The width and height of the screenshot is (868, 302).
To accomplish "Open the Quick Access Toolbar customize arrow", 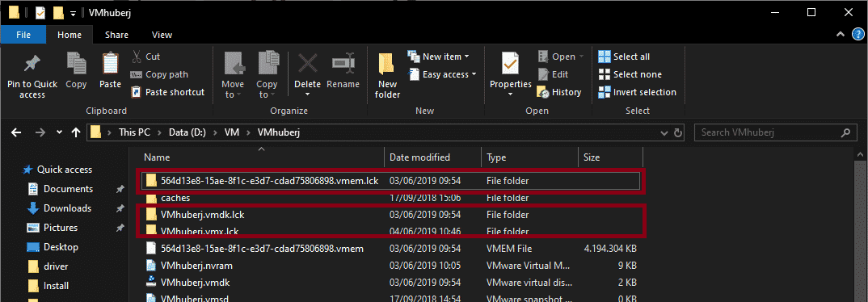I will coord(73,13).
